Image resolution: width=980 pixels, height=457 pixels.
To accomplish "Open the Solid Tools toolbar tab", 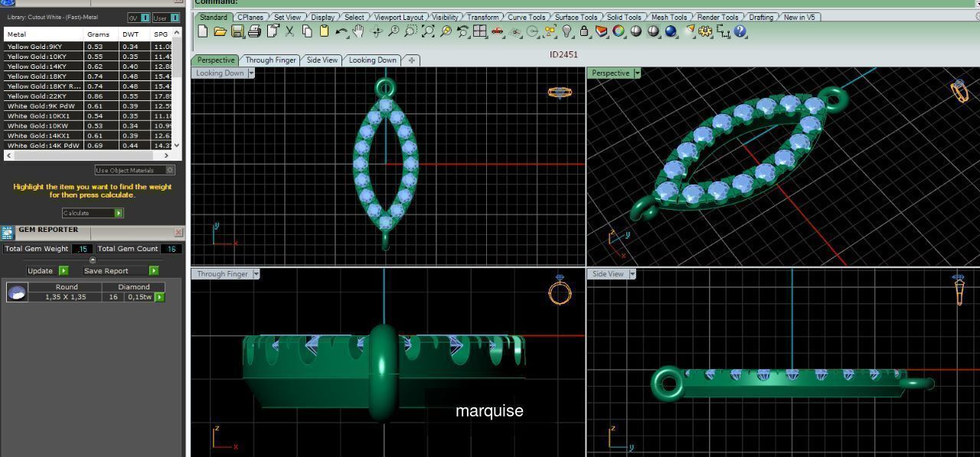I will pyautogui.click(x=624, y=17).
